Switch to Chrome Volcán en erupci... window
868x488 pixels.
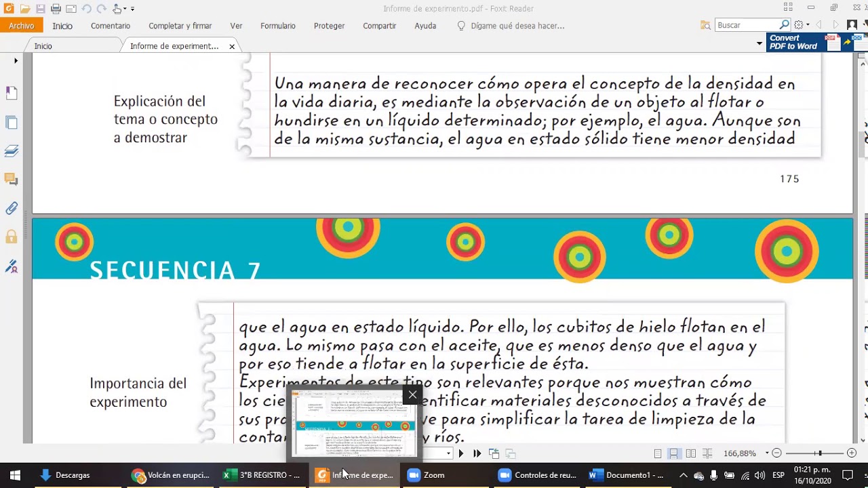171,475
